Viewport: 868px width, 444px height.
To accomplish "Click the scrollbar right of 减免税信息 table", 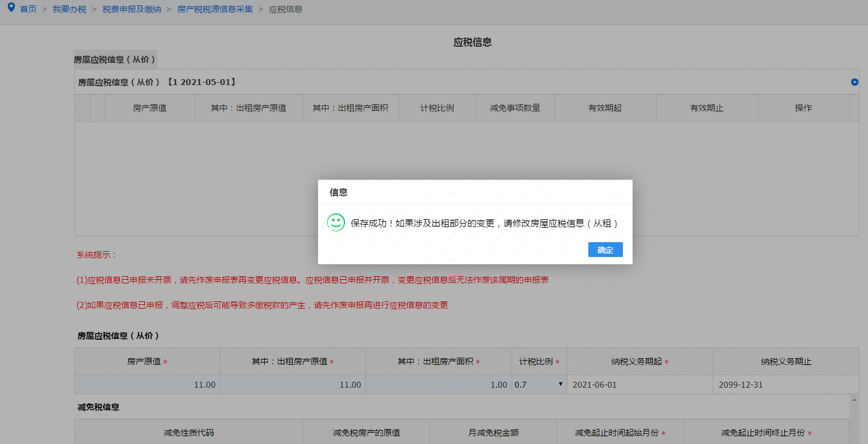I will (854, 419).
